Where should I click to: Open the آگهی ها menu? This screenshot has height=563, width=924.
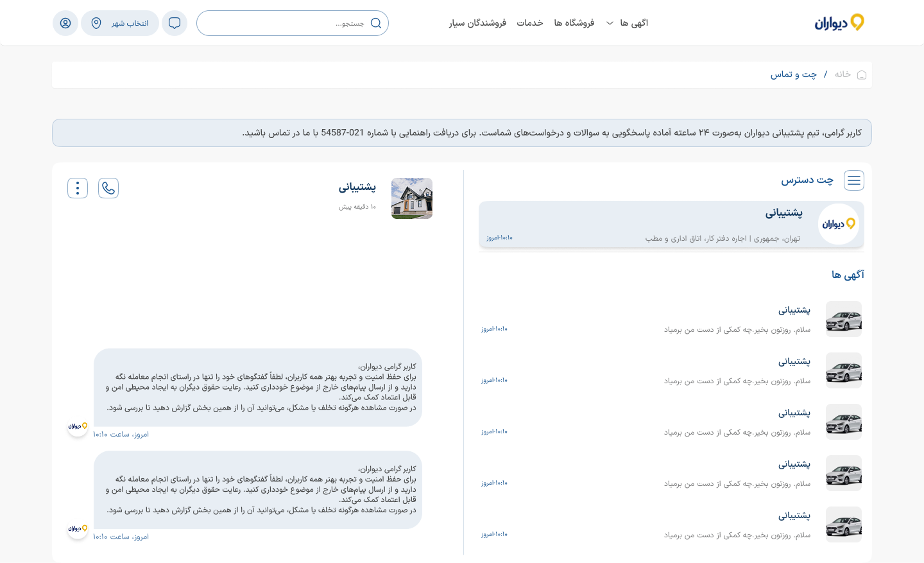pyautogui.click(x=634, y=23)
